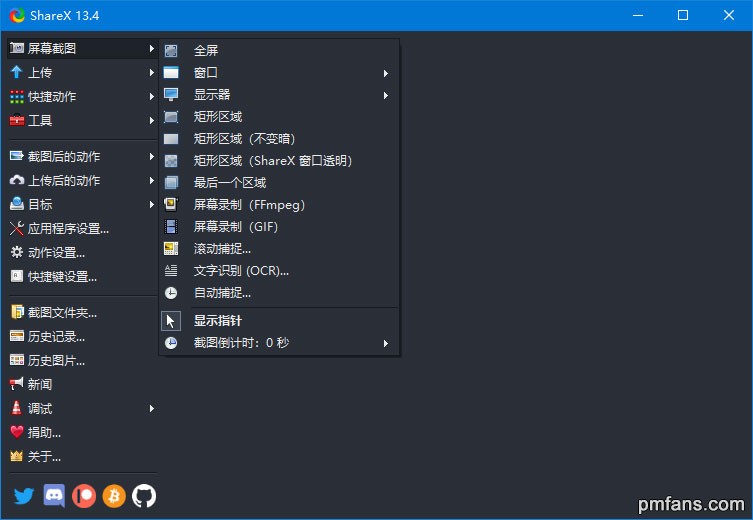This screenshot has width=753, height=520.
Task: Click the 快捷动作 colored grid icon
Action: point(17,97)
